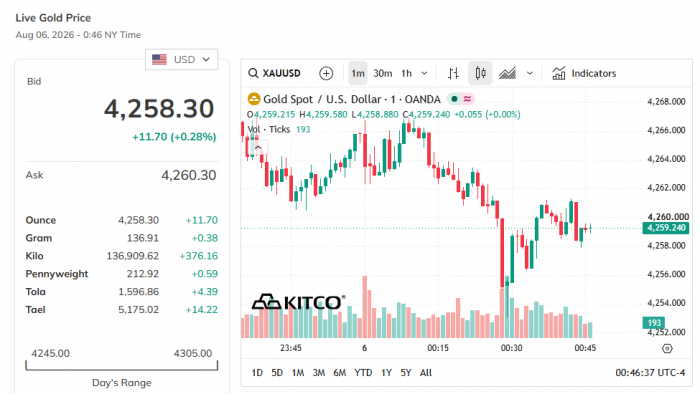The width and height of the screenshot is (700, 394).
Task: Click the XAUUSD symbol search magnifier icon
Action: 253,73
